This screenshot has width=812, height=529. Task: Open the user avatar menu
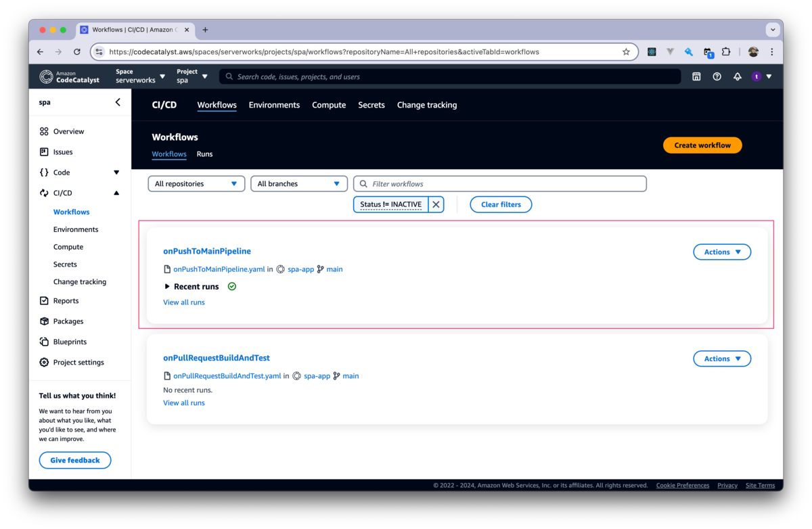[x=761, y=76]
